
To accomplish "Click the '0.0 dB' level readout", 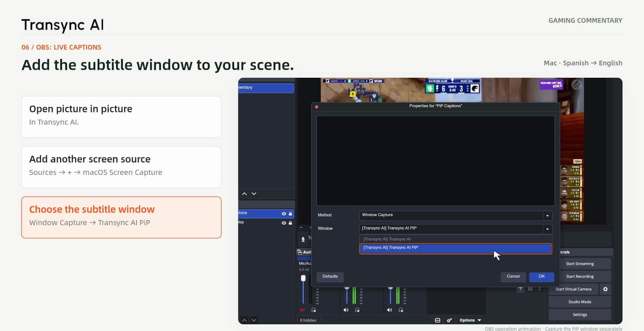I will (x=304, y=270).
